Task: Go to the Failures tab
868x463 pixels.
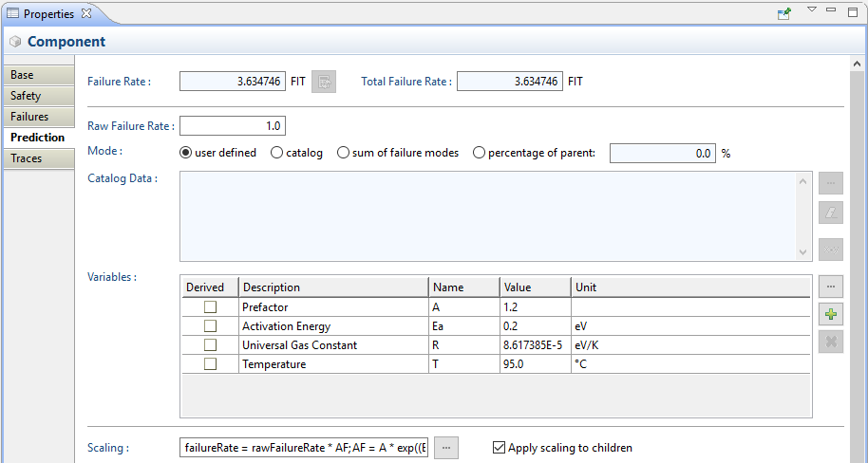Action: coord(38,117)
